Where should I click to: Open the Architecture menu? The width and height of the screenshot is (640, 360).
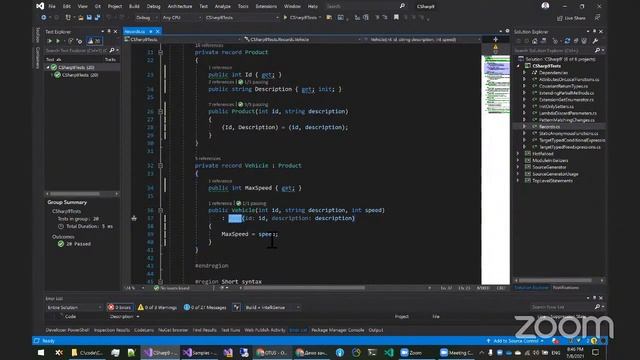180,6
